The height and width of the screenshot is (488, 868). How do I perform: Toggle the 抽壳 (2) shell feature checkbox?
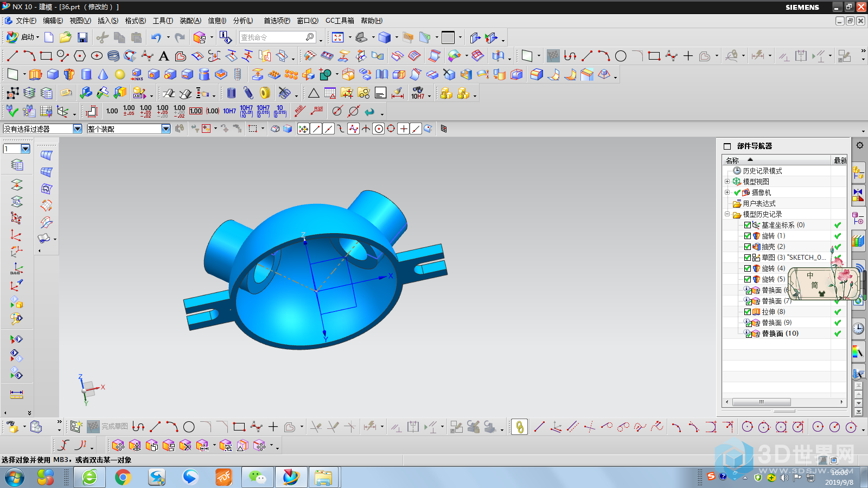pos(748,247)
